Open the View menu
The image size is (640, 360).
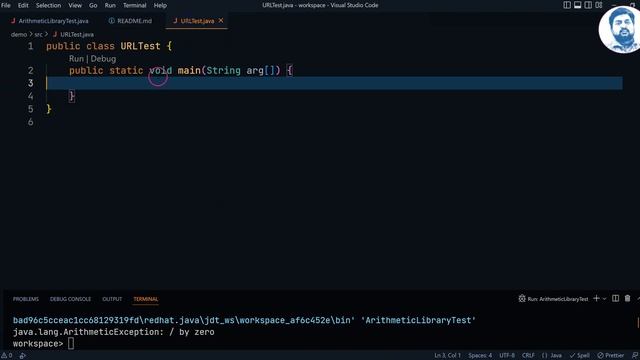(75, 5)
